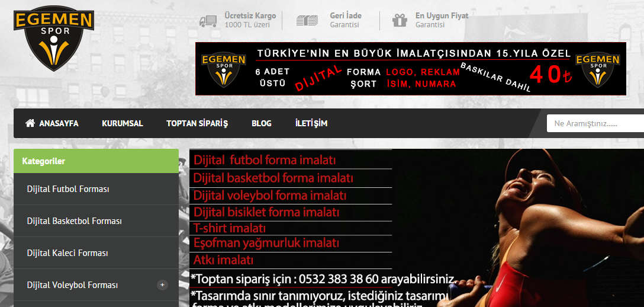Image resolution: width=644 pixels, height=307 pixels.
Task: Click the En Uygun Fiyat text
Action: tap(442, 16)
